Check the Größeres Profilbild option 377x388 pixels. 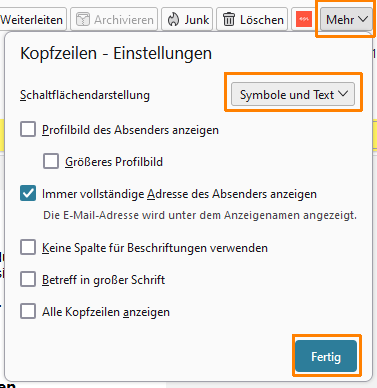click(x=51, y=161)
